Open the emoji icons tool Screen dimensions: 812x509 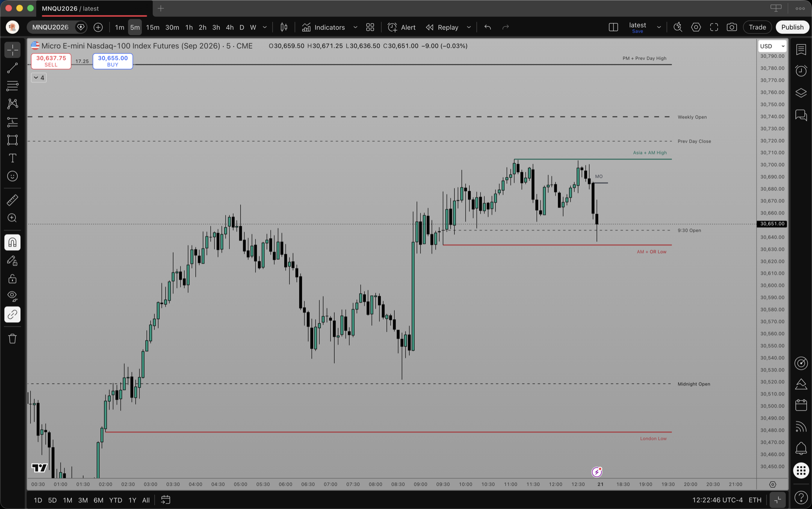13,176
